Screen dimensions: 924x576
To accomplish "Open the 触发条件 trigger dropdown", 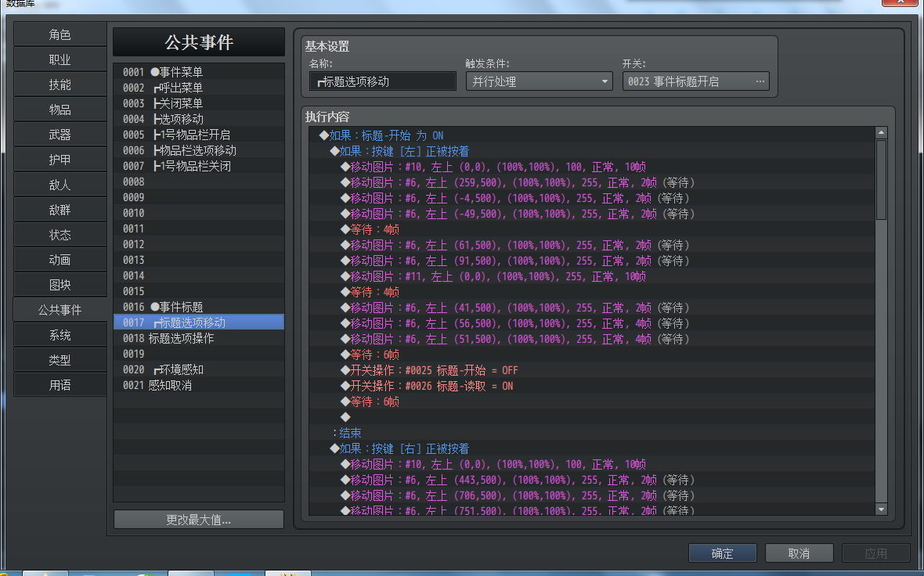I will [539, 81].
